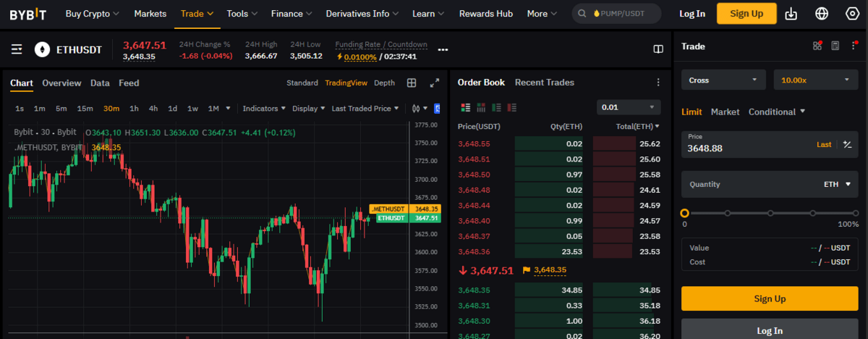Expand the Indicators dropdown

tap(264, 109)
